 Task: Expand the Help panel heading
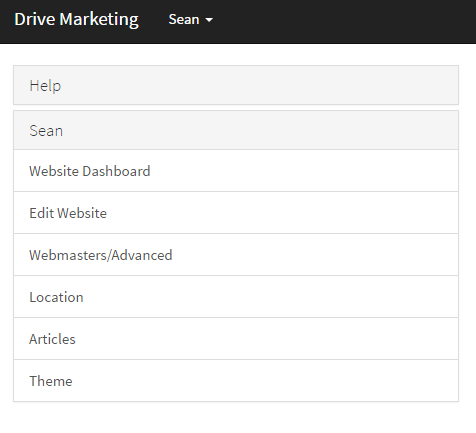[236, 85]
